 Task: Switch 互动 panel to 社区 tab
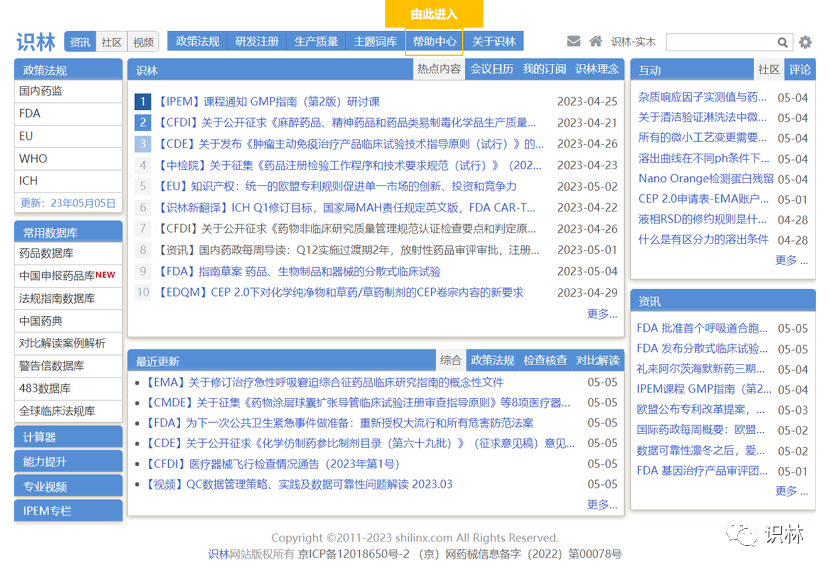pos(769,69)
